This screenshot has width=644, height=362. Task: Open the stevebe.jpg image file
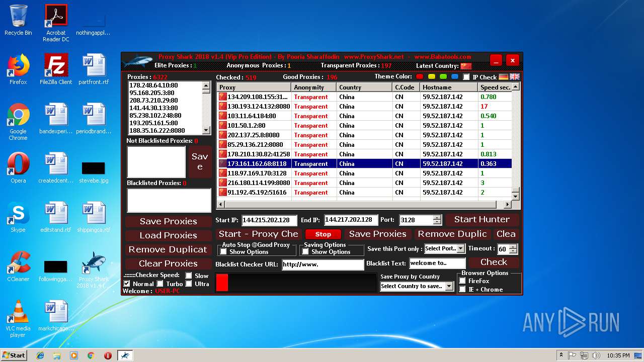tap(94, 172)
